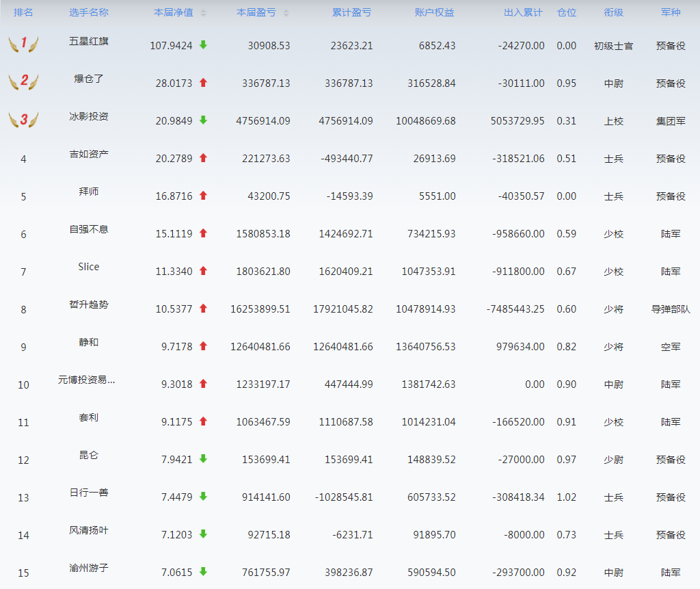700x589 pixels.
Task: Open contestant Slice
Action: 89,267
